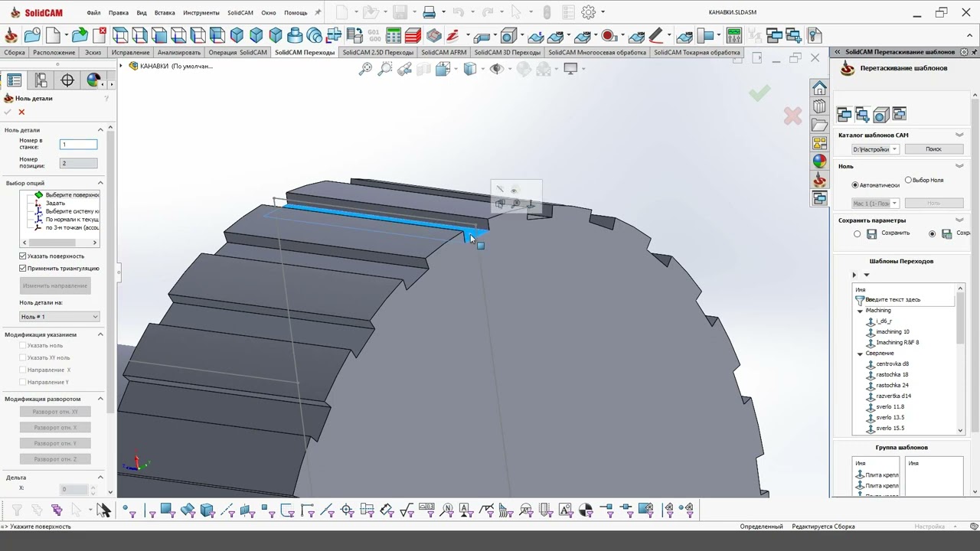Click the appearances color ball in task pane
The height and width of the screenshot is (551, 980).
tap(819, 161)
